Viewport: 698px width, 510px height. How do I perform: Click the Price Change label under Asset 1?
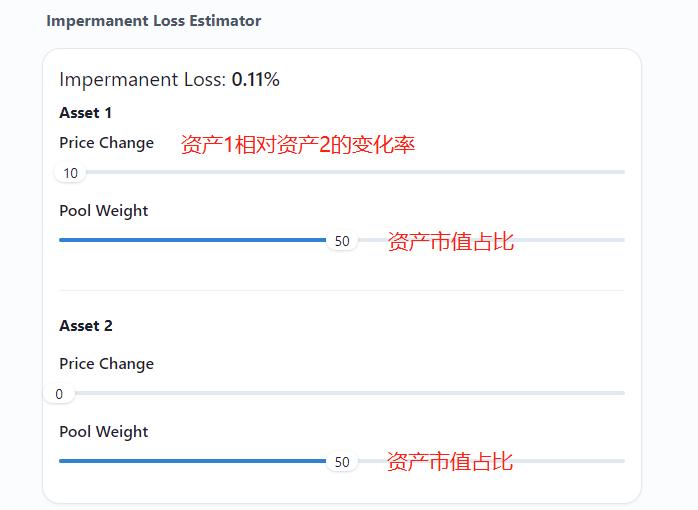click(106, 143)
